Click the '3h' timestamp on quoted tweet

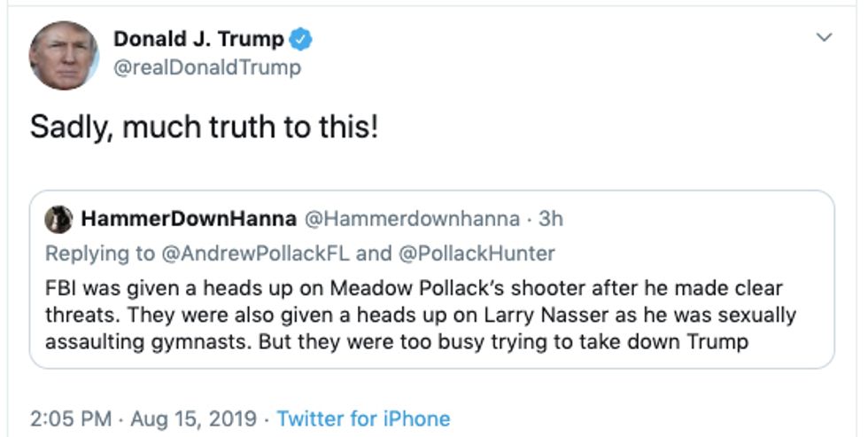pos(550,219)
